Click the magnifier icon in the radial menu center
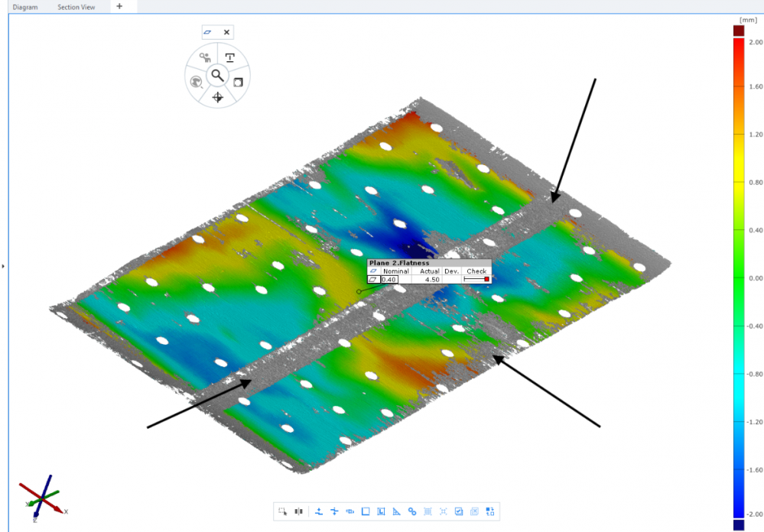Viewport: 764px width, 532px height. 218,75
